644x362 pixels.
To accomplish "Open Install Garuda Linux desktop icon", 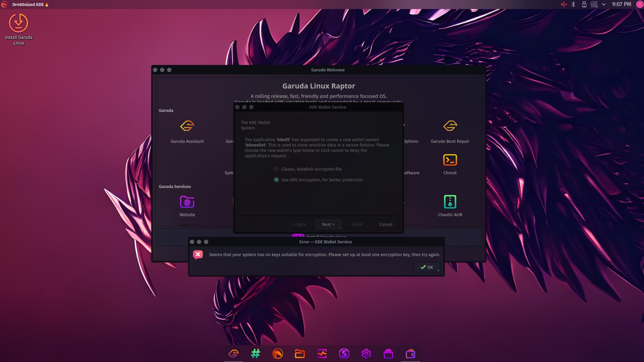I will 18,29.
